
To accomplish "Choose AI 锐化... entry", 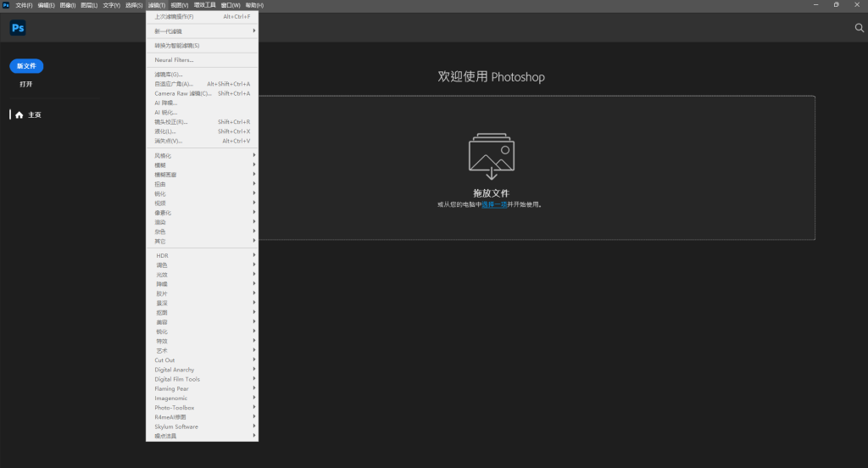I will pos(202,113).
